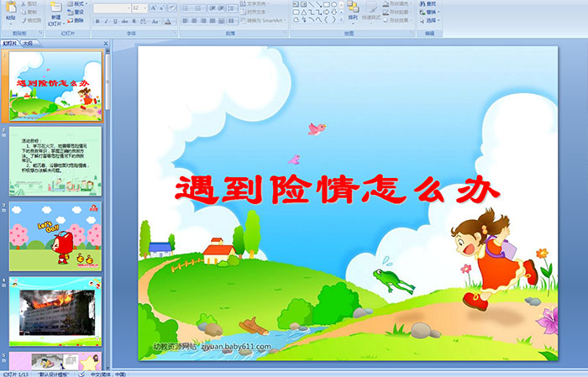Viewport: 588px width, 377px height.
Task: Toggle Italic text formatting
Action: click(x=104, y=20)
